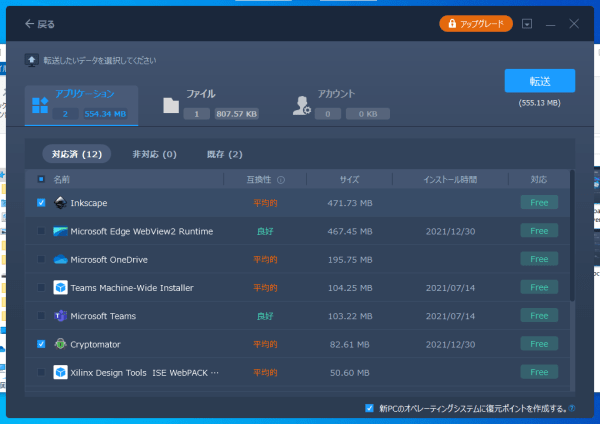The width and height of the screenshot is (600, 424).
Task: Show the 対応済 (12) list
Action: pos(77,154)
